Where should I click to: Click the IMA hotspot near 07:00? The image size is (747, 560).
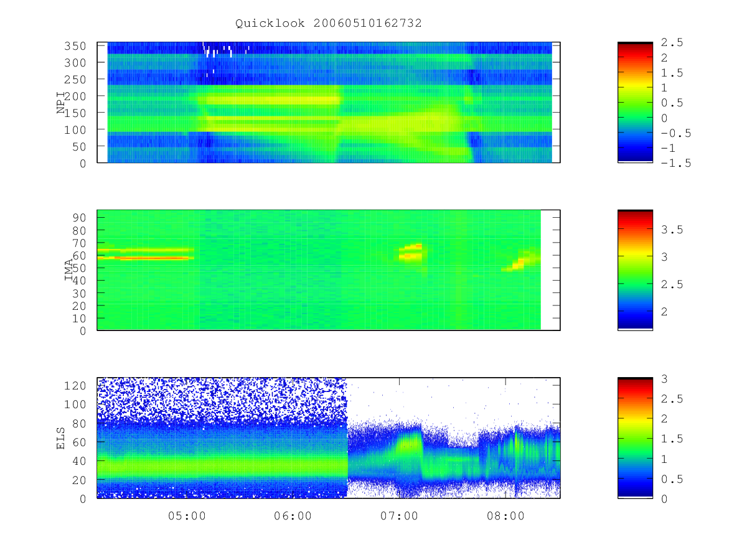[x=411, y=251]
